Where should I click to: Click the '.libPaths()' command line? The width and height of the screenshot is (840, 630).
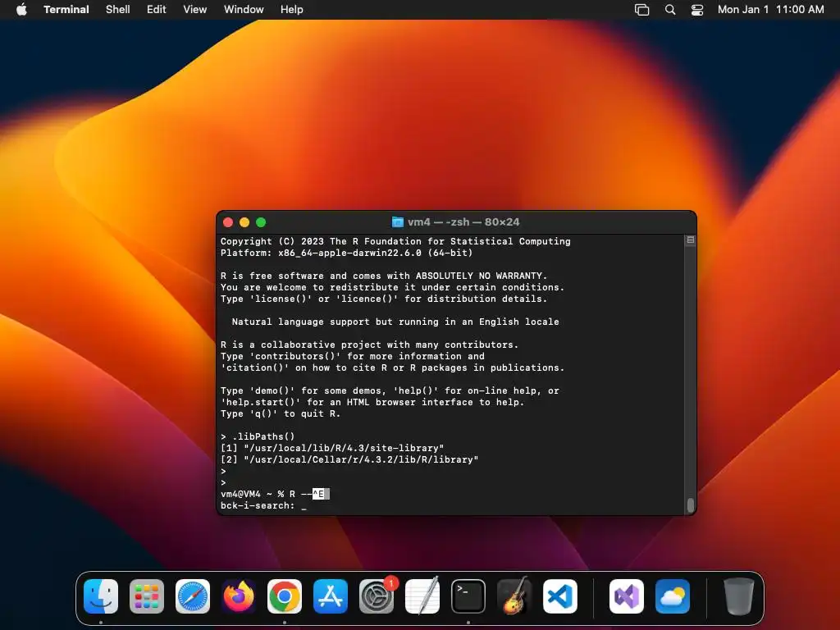(x=258, y=436)
